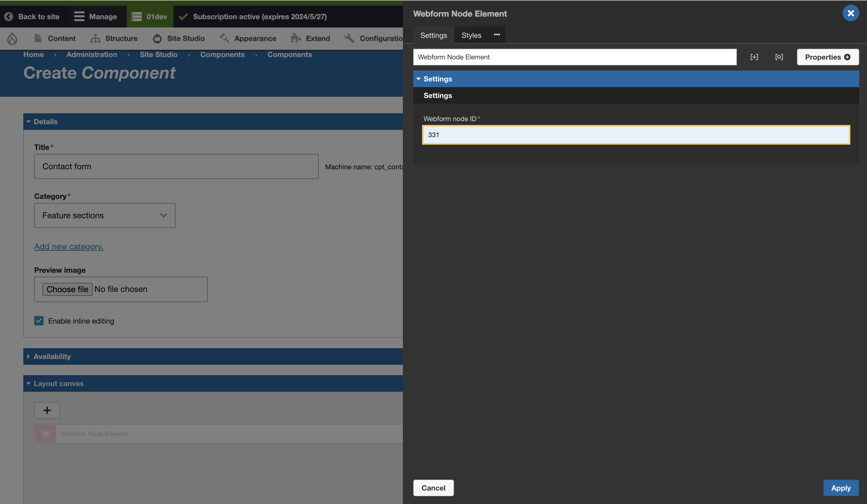Image resolution: width=867 pixels, height=504 pixels.
Task: Click the bracket-plus icon beside Properties
Action: point(754,57)
